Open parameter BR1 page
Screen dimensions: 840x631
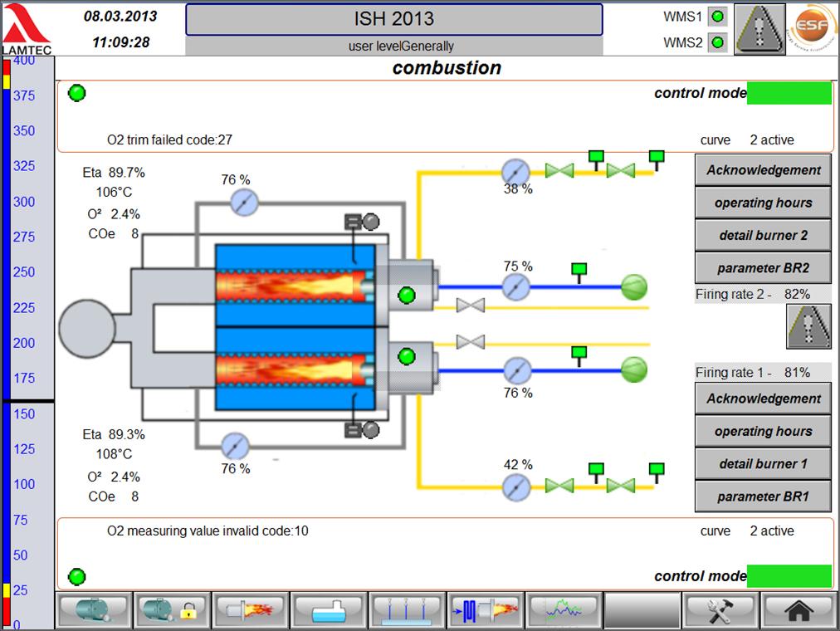pos(762,496)
